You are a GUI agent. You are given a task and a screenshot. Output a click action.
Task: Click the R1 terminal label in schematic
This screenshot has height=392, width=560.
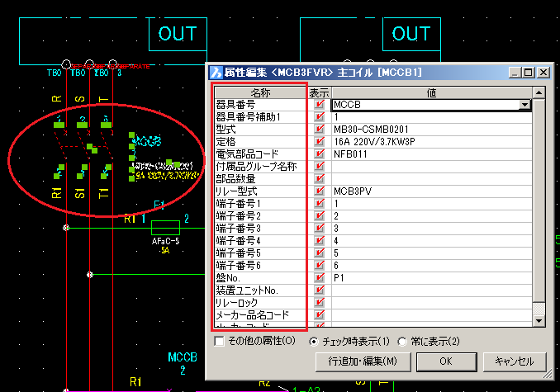tap(57, 192)
